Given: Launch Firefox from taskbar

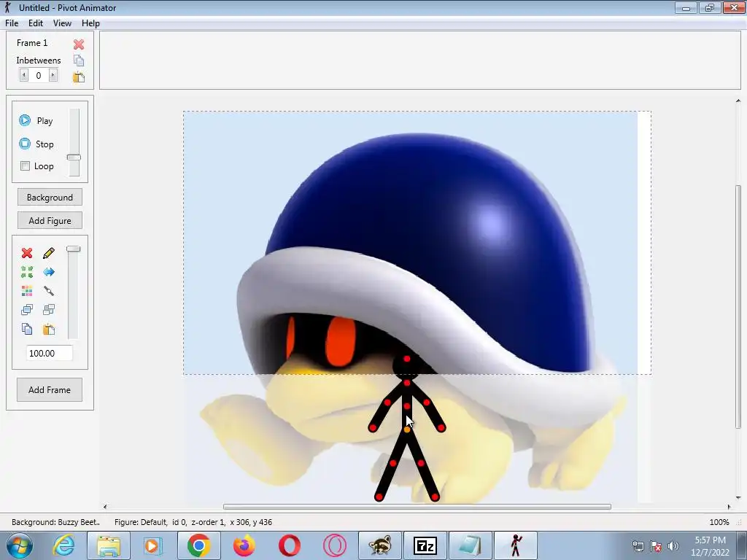Looking at the screenshot, I should point(244,545).
